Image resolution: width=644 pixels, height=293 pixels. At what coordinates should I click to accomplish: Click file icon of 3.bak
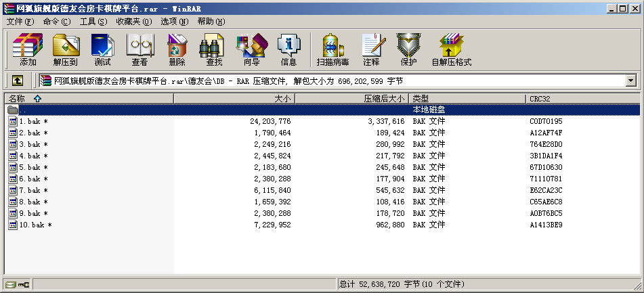[13, 144]
